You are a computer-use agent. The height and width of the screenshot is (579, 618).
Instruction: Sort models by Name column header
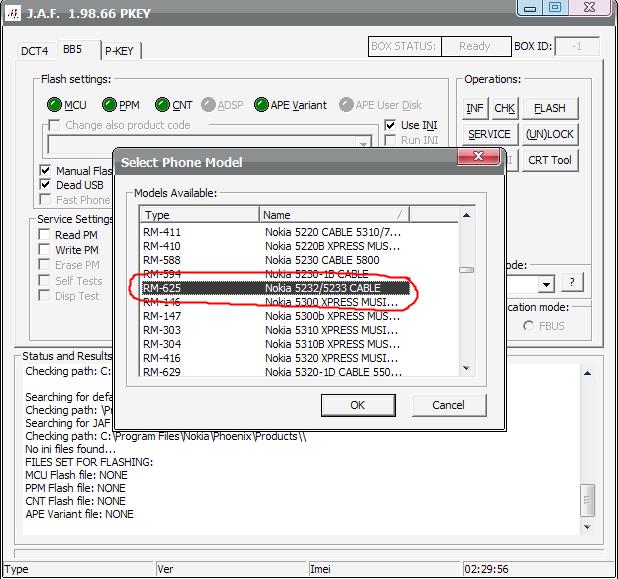334,215
